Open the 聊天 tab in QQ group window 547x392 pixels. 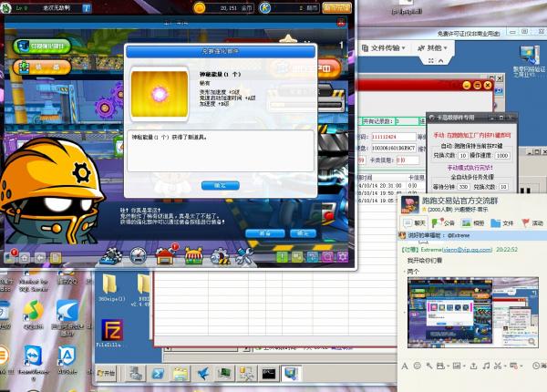tap(415, 222)
